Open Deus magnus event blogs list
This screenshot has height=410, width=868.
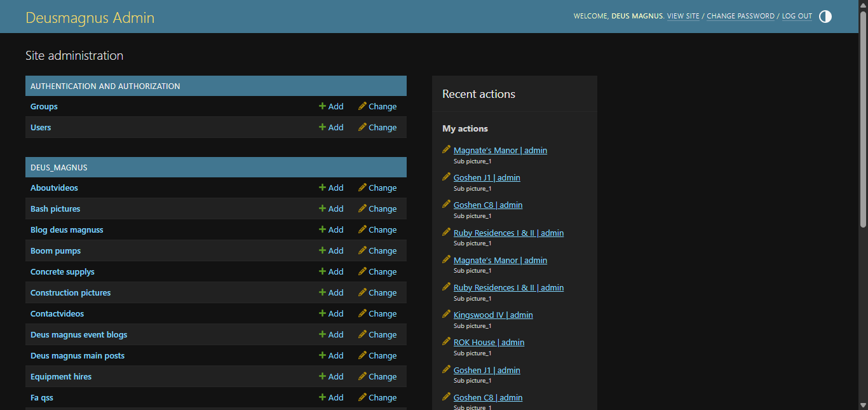coord(79,334)
